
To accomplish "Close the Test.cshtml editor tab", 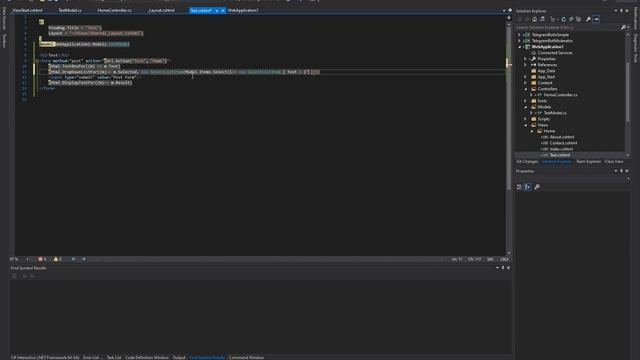I will click(x=223, y=11).
